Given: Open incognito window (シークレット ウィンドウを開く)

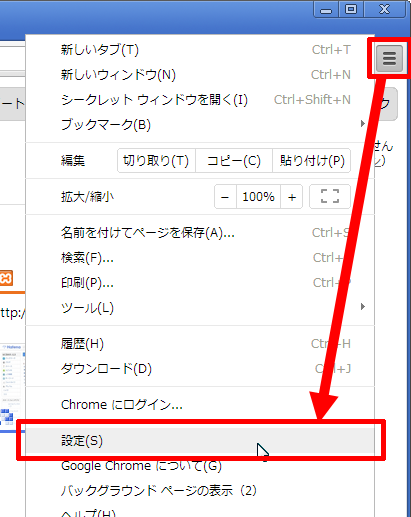Looking at the screenshot, I should (200, 100).
